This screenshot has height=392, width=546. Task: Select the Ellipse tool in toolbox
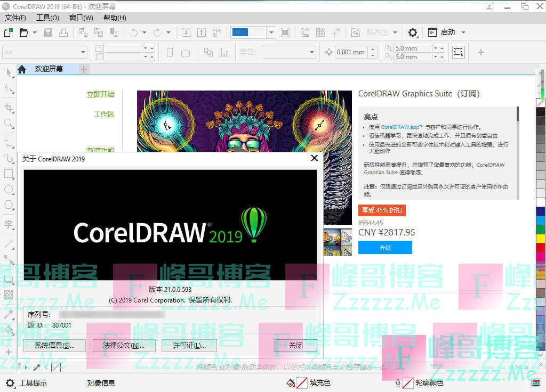tap(9, 189)
